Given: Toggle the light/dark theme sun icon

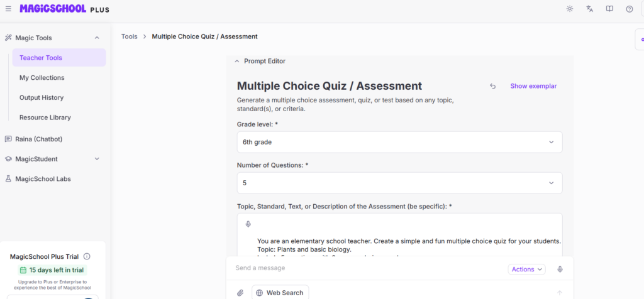Looking at the screenshot, I should click(570, 9).
